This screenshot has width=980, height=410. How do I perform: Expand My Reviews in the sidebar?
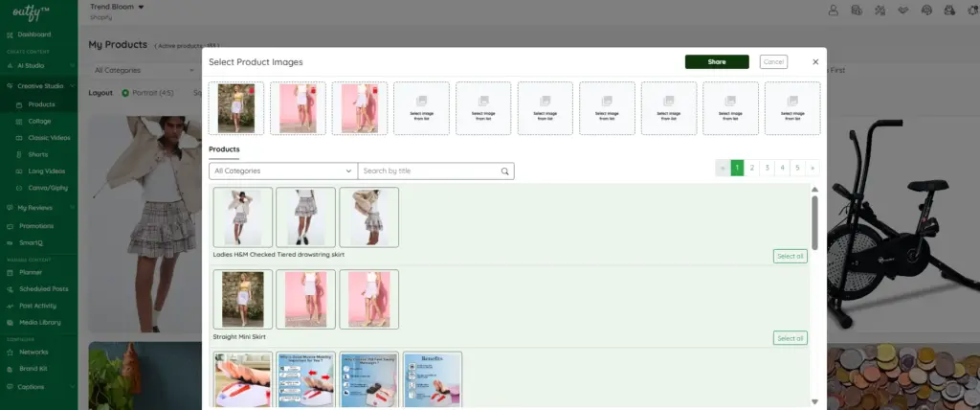pyautogui.click(x=38, y=207)
